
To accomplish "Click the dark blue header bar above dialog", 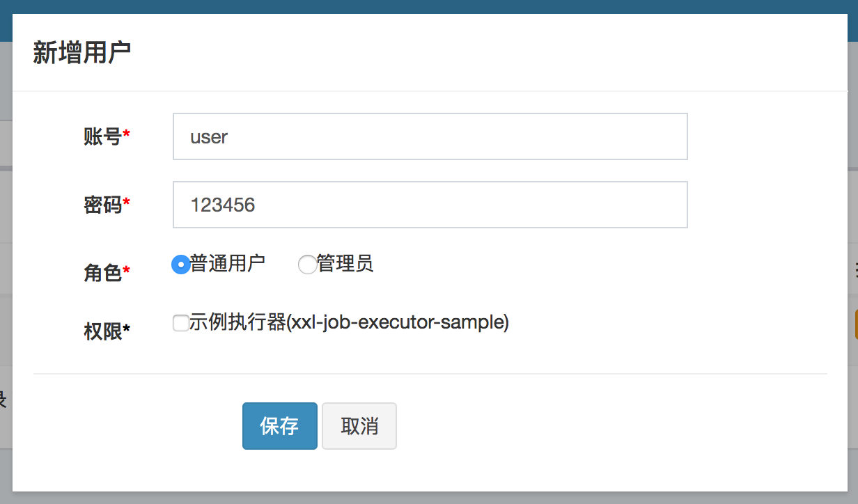I will [429, 6].
